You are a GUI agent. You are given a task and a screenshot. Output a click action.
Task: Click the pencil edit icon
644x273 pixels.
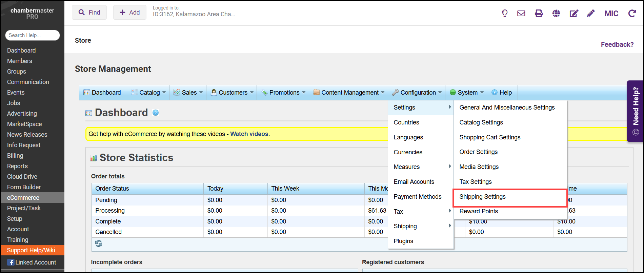click(x=591, y=14)
